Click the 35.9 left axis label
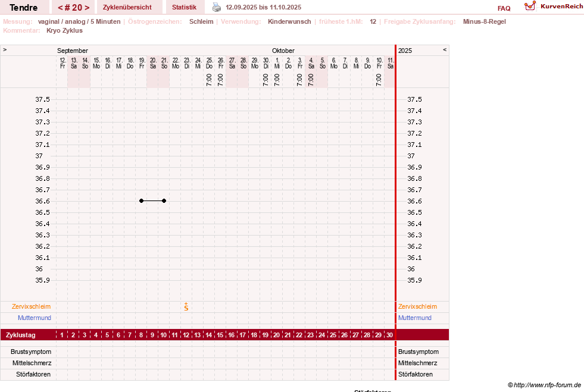584x392 pixels. click(42, 280)
